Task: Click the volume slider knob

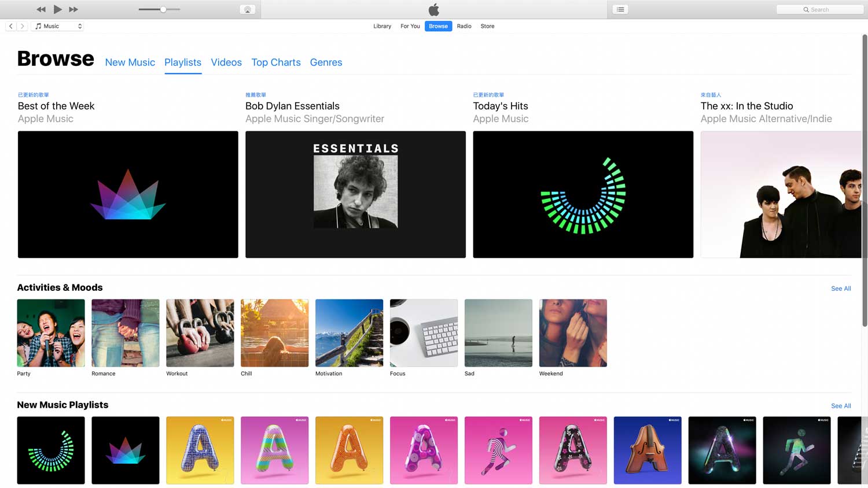Action: tap(163, 9)
